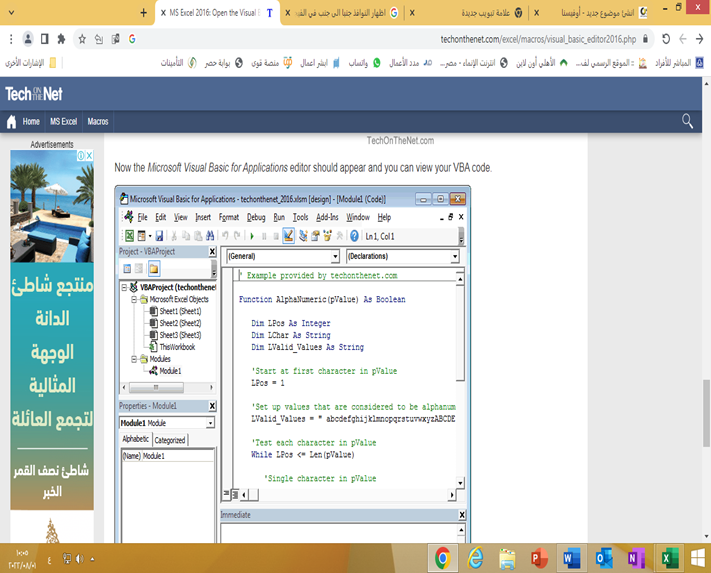
Task: Click the blue Help question mark icon
Action: pos(354,236)
